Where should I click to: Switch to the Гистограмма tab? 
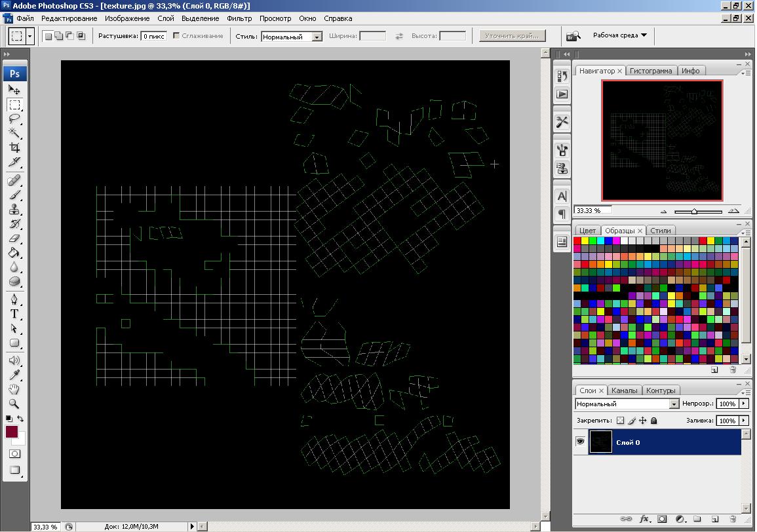pos(651,71)
